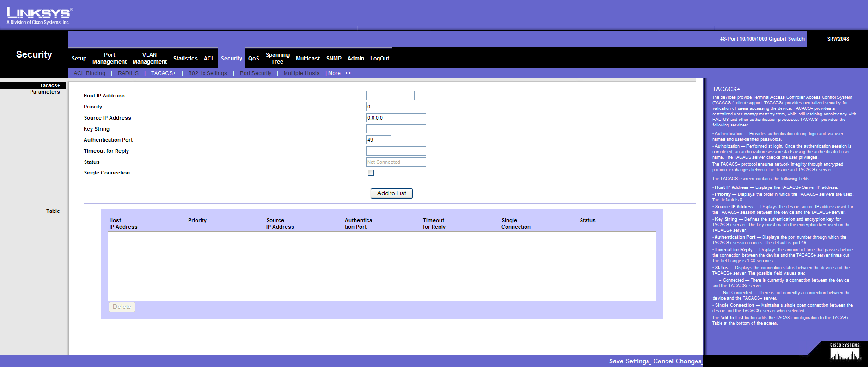Open the 802.1x Settings page
This screenshot has height=367, width=868.
coord(208,73)
